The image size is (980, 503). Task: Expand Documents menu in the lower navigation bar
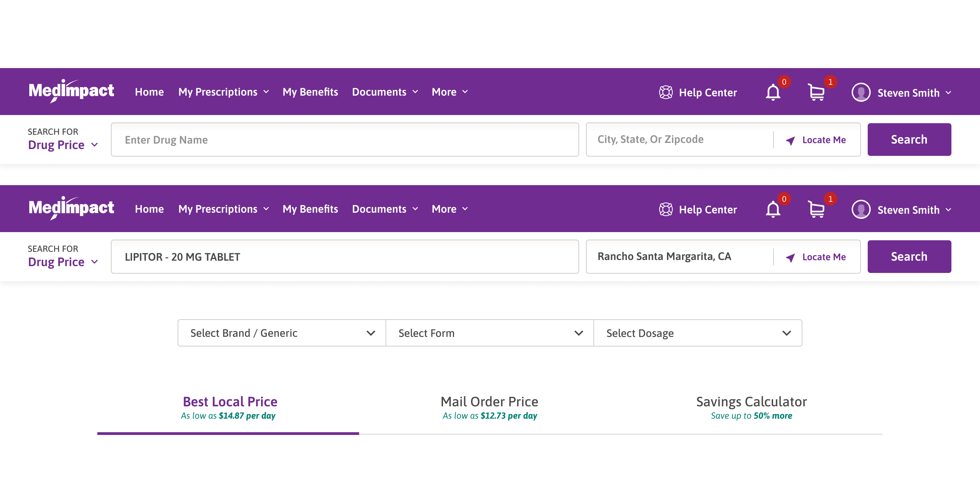point(385,209)
